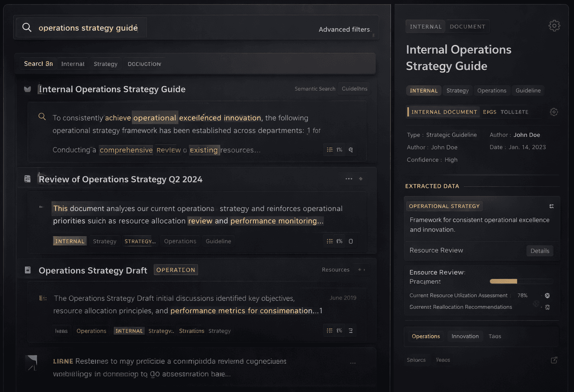
Task: Click grid icon on Q2 2024 review result
Action: (330, 241)
